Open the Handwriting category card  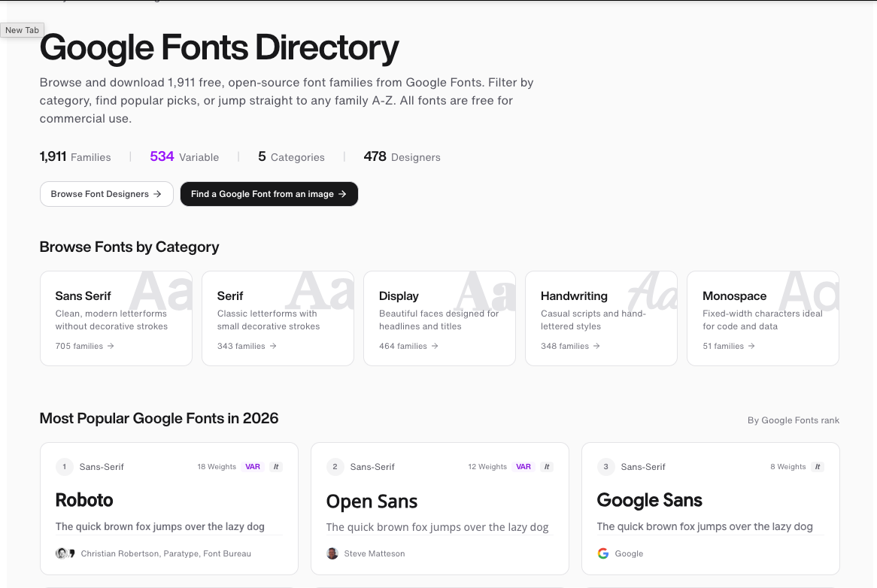click(601, 319)
